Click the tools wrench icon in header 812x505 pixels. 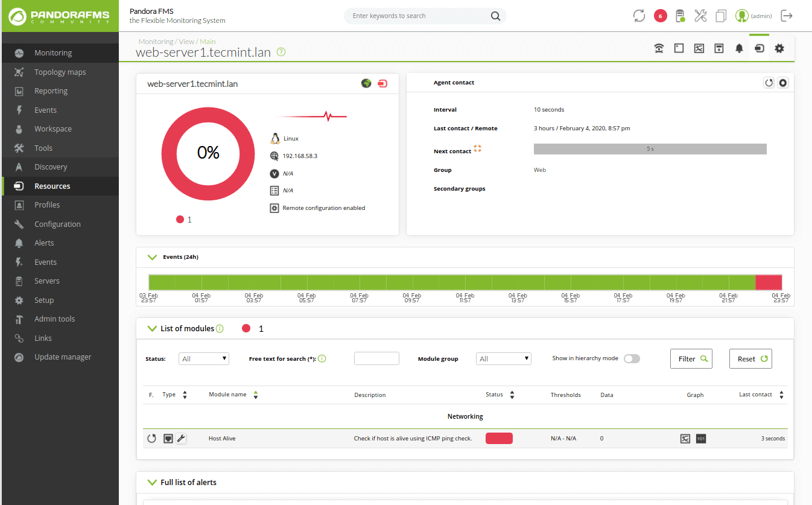[x=700, y=16]
